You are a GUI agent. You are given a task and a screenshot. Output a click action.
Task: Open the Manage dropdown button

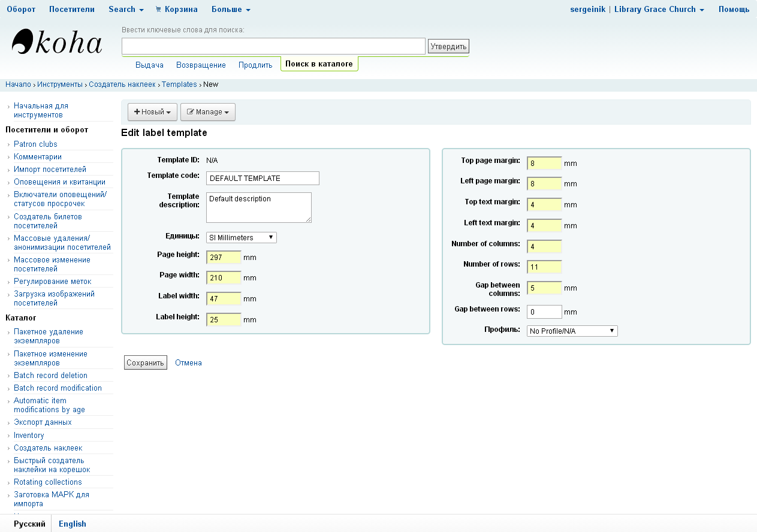(207, 112)
